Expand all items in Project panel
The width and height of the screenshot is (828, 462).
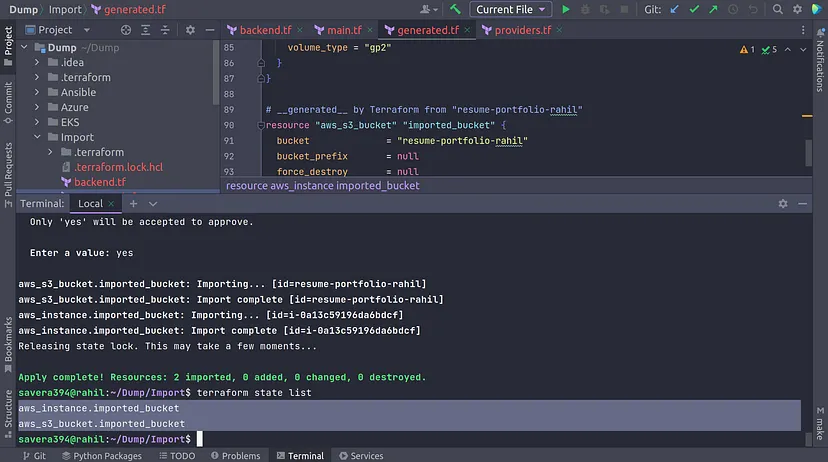click(x=145, y=30)
